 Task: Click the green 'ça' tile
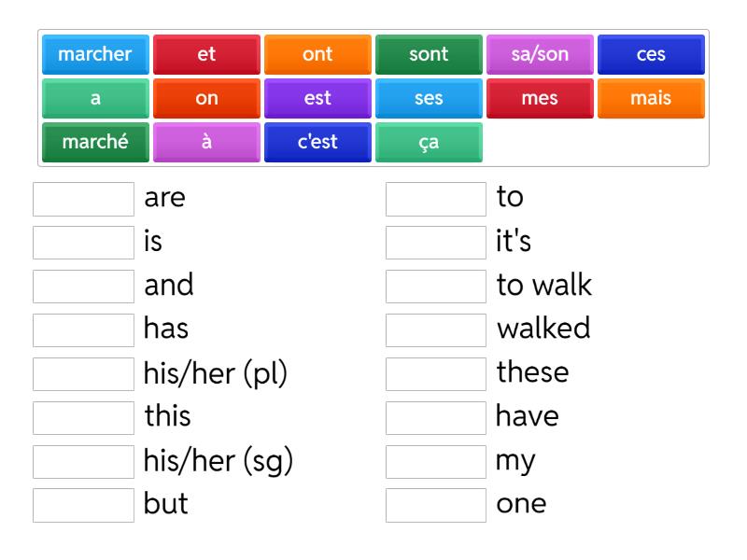click(429, 140)
